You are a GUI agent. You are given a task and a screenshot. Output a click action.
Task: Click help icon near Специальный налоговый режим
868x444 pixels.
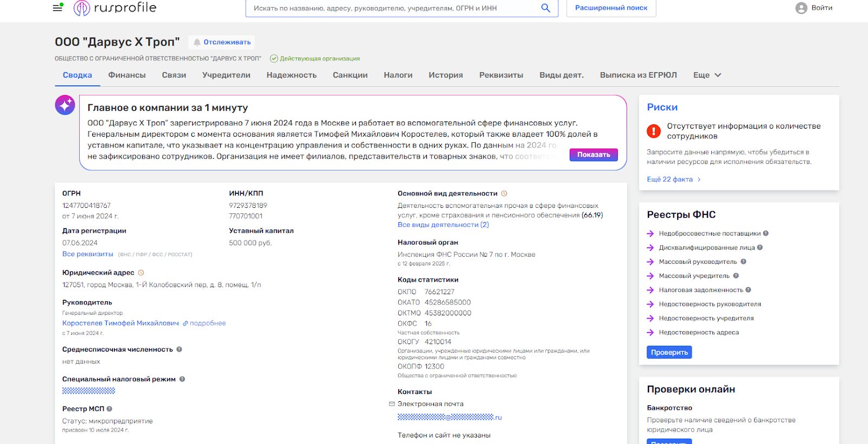[x=182, y=379]
